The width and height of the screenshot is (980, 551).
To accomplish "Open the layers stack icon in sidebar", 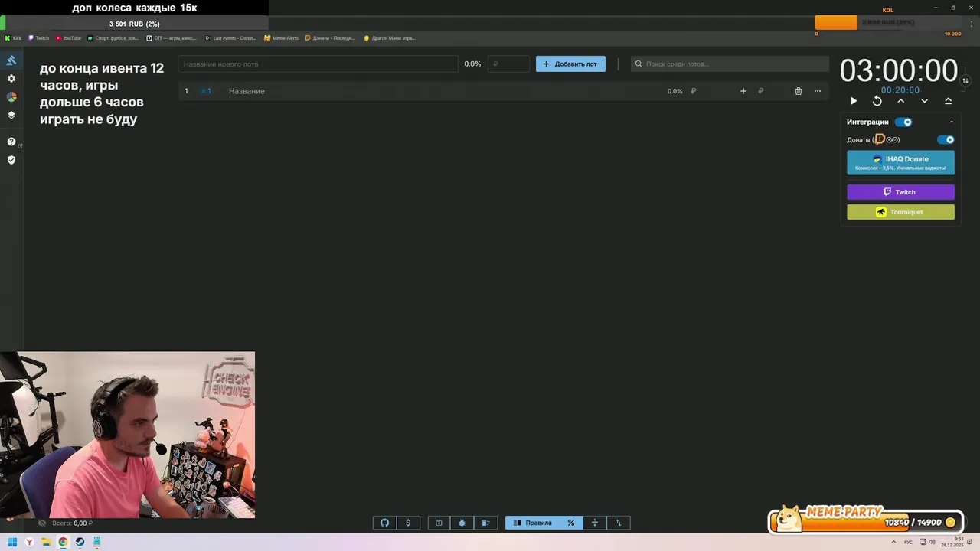I will click(x=11, y=116).
